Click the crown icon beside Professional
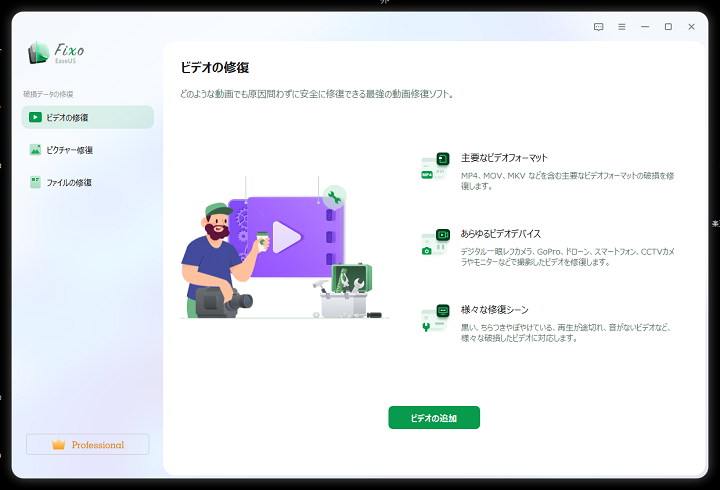This screenshot has height=490, width=720. tap(59, 444)
